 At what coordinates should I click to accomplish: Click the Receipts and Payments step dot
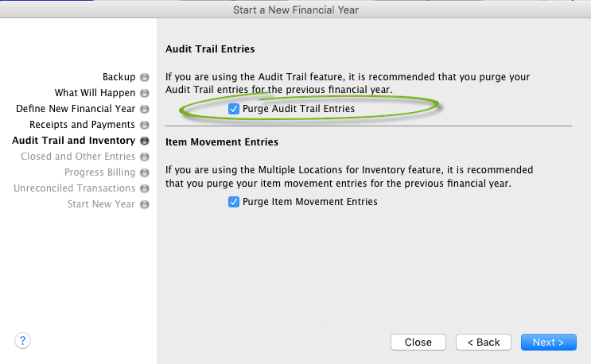(x=144, y=125)
